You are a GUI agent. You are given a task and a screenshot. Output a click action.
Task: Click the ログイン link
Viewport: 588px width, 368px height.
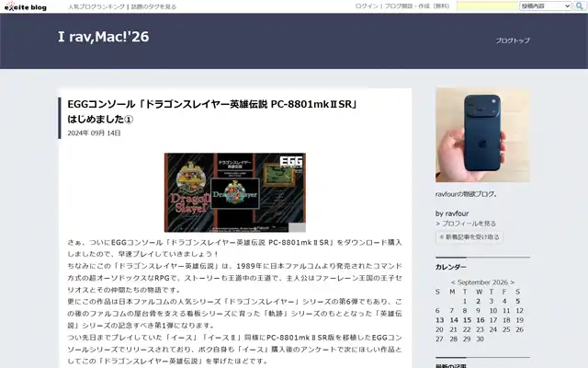point(367,6)
